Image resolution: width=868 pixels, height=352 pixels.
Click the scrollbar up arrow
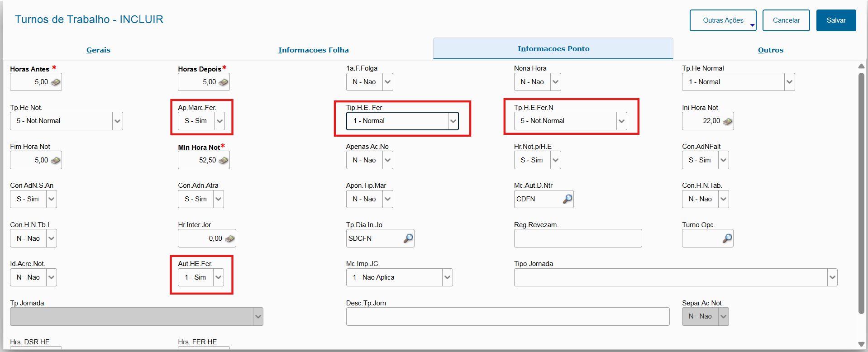861,66
